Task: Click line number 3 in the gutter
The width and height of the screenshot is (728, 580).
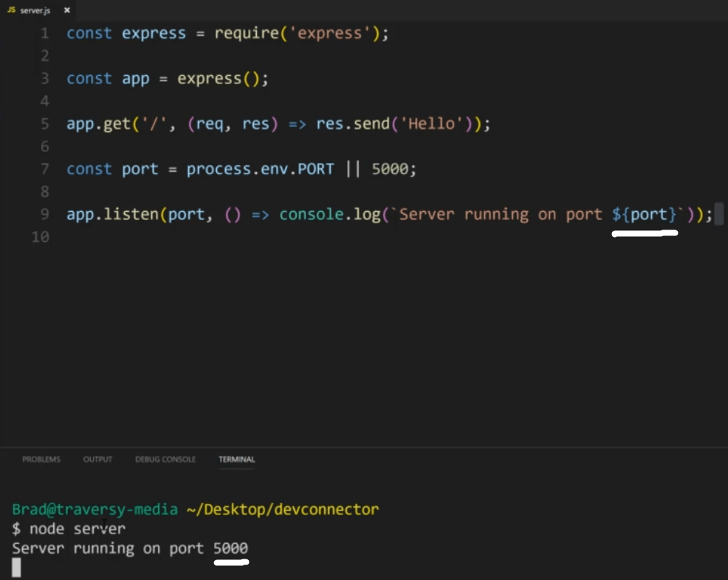Action: pyautogui.click(x=44, y=78)
